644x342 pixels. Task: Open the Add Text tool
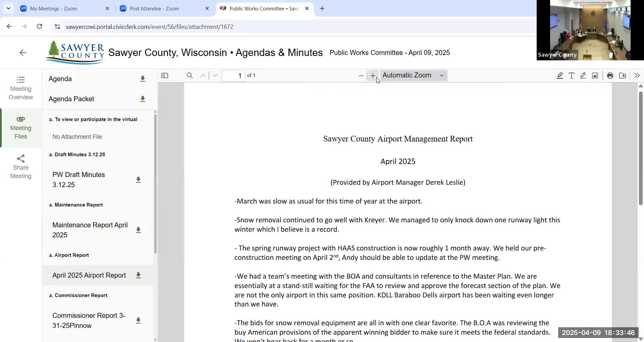572,75
